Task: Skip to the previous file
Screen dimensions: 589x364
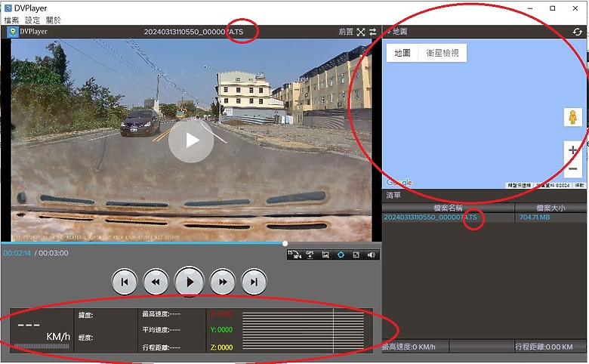Action: click(125, 282)
